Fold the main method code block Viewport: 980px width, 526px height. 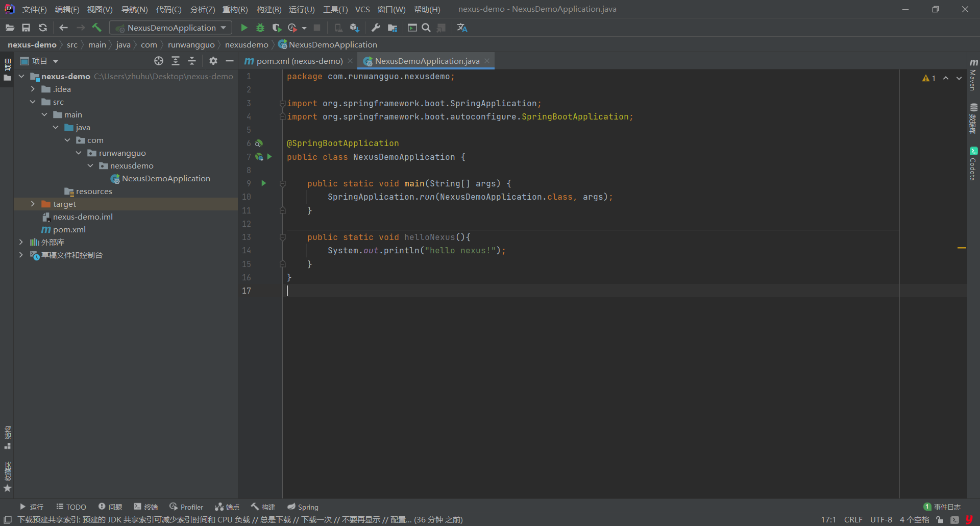tap(282, 184)
